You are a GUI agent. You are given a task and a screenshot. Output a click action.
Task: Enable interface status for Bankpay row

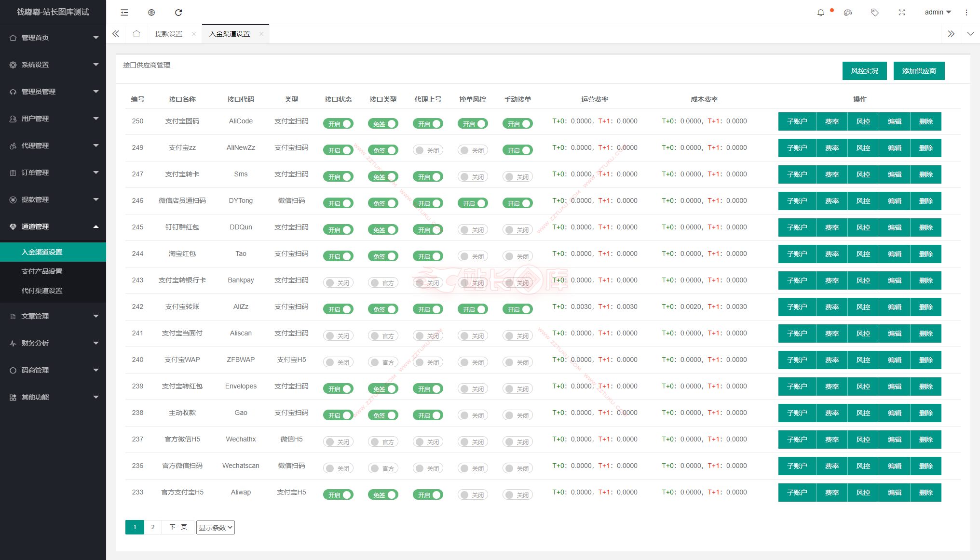[x=338, y=283]
